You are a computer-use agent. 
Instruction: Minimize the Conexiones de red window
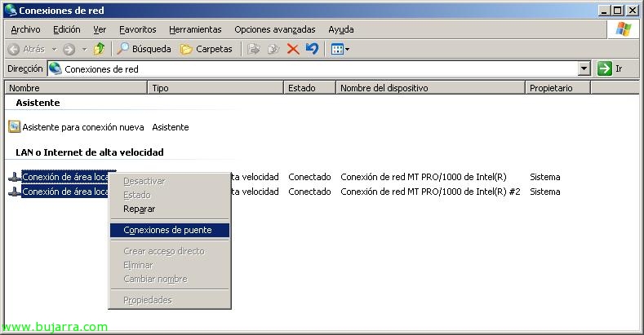[603, 11]
